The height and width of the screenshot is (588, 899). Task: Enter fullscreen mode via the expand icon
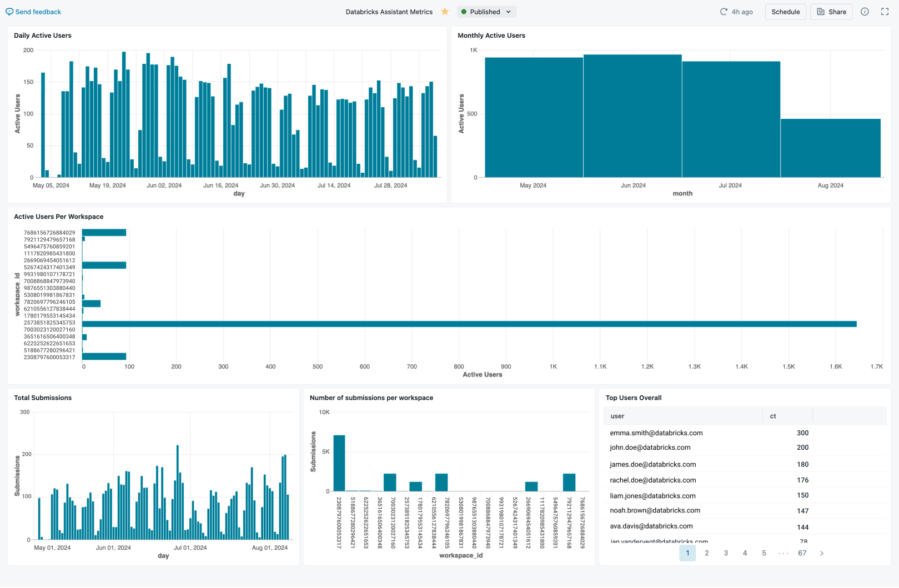[x=885, y=11]
